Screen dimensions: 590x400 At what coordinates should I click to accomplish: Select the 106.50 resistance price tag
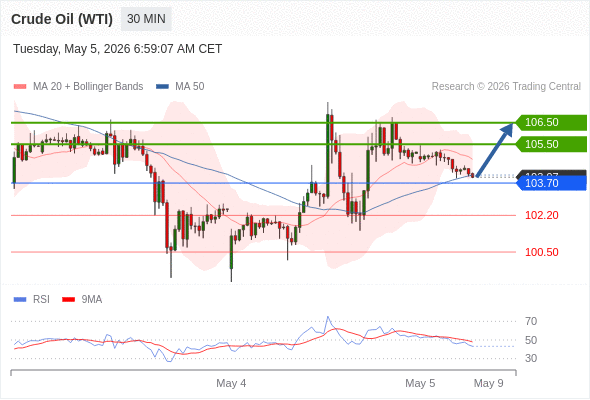[x=551, y=122]
